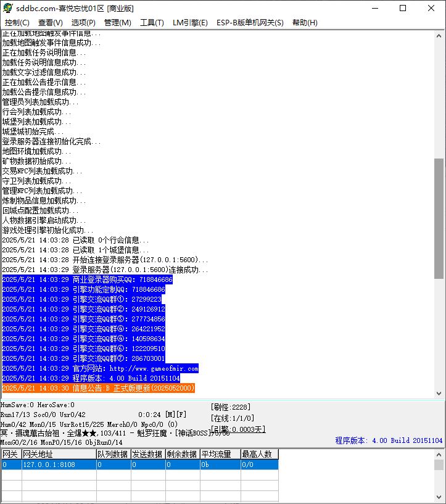Click the 登录服务器连接成功 log line
446x504 pixels.
105,270
